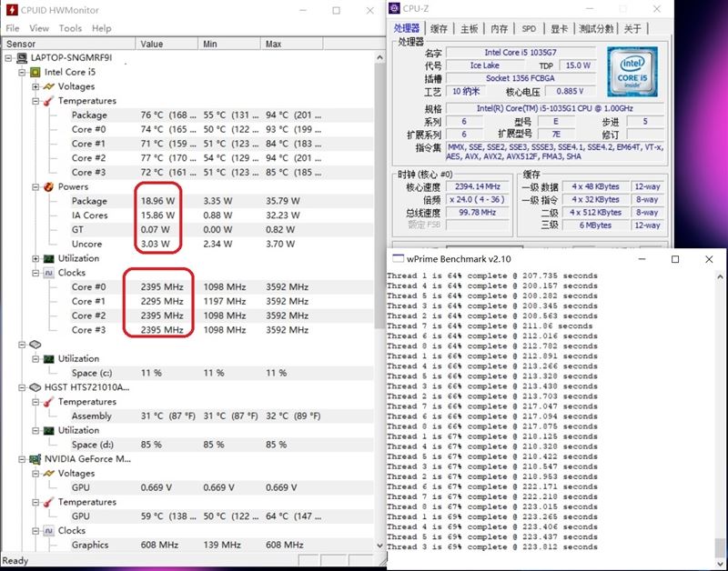Click the CPU Clocks icon

click(49, 273)
